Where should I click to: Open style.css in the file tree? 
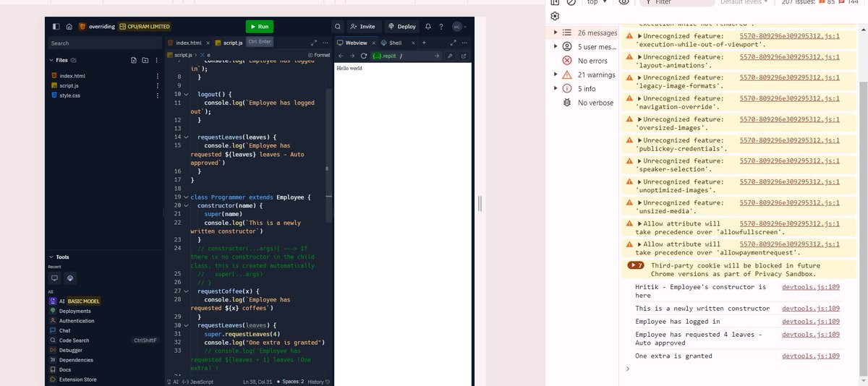coord(70,95)
